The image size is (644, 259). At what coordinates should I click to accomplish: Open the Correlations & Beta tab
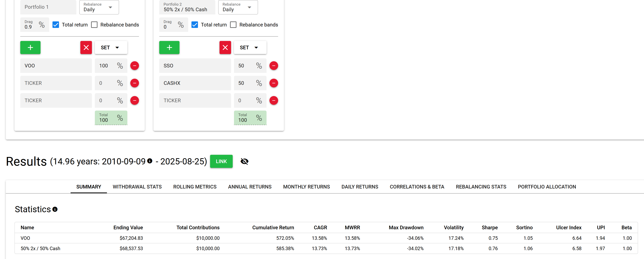(417, 187)
